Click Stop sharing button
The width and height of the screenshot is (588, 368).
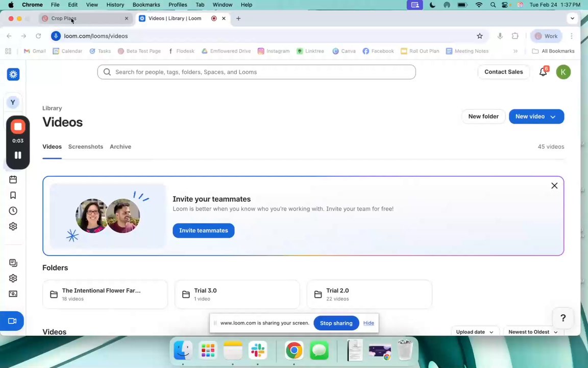pos(336,323)
